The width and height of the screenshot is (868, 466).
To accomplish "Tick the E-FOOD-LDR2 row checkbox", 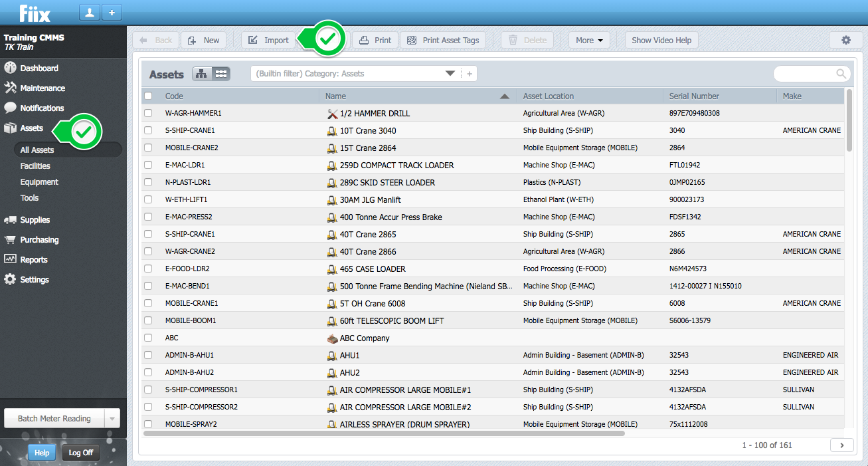I will [x=148, y=269].
